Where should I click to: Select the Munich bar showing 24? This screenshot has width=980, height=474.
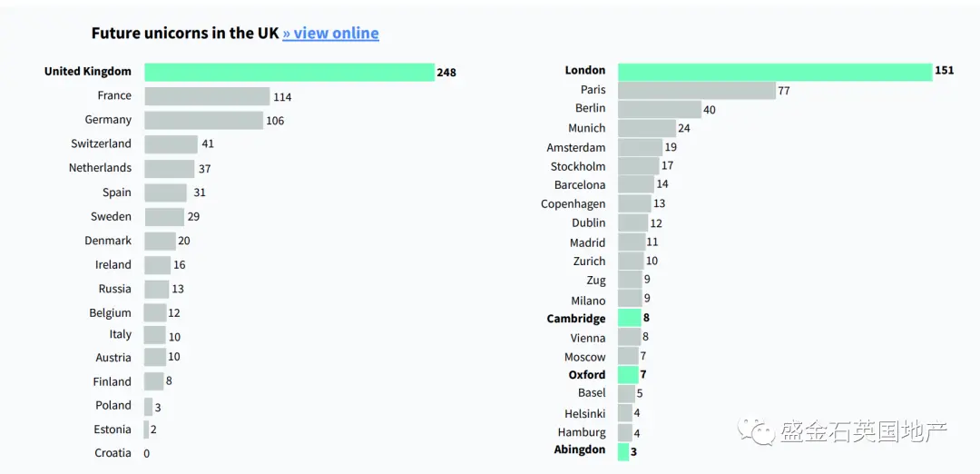pos(647,128)
